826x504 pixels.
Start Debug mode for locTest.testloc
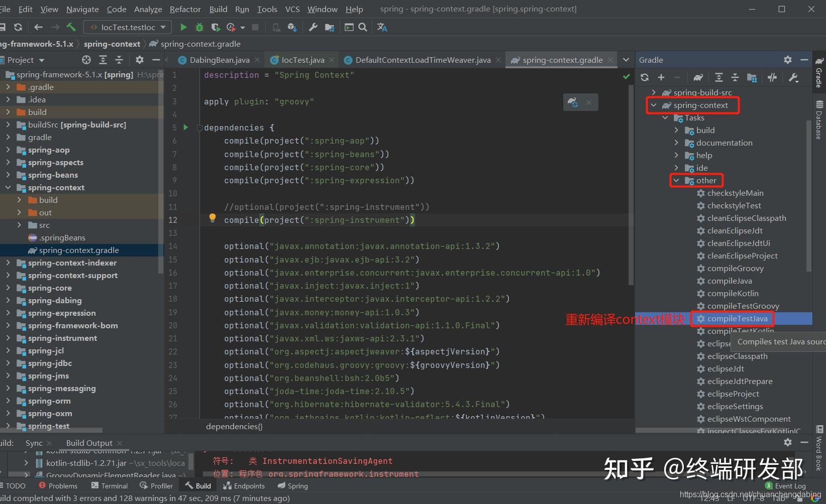[199, 27]
